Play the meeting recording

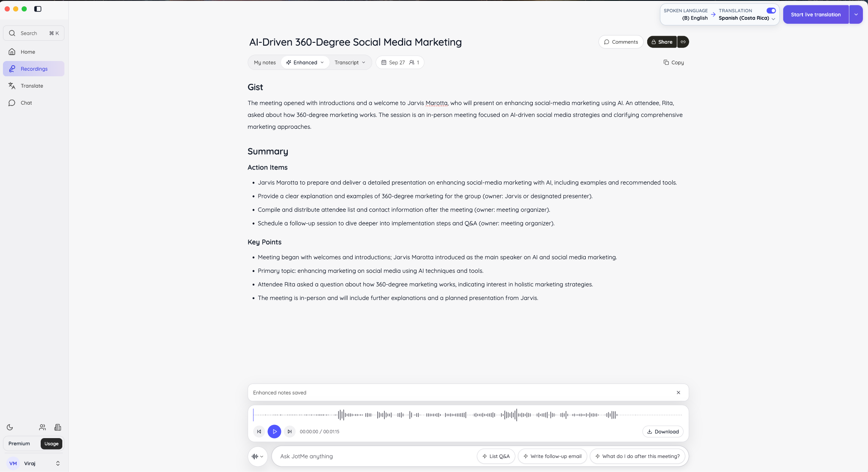[274, 431]
